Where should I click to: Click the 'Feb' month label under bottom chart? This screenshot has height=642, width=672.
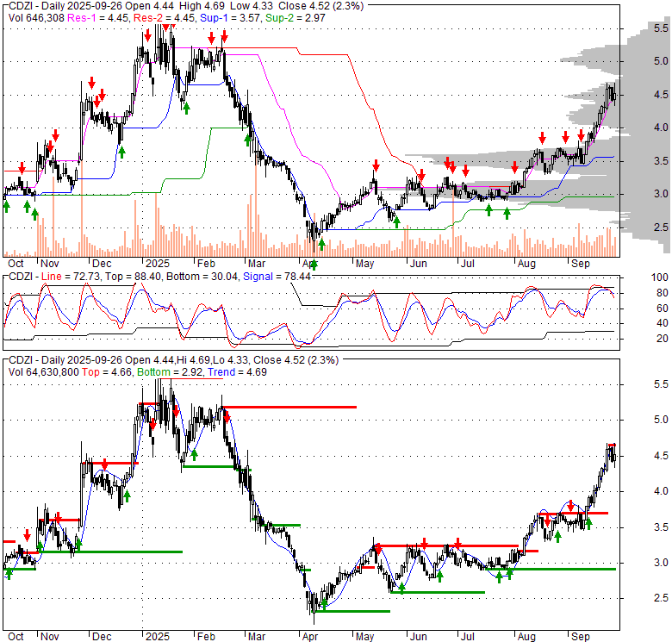[206, 637]
